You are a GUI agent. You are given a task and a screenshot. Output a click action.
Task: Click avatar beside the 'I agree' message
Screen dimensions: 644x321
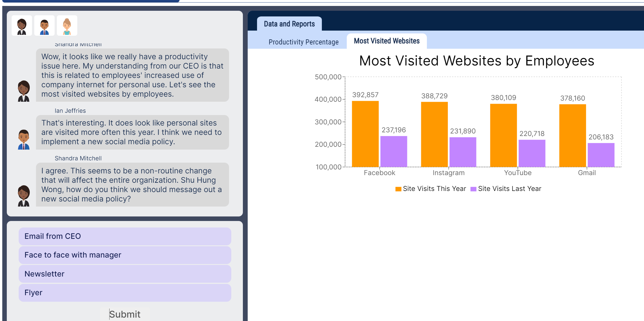[x=24, y=196]
